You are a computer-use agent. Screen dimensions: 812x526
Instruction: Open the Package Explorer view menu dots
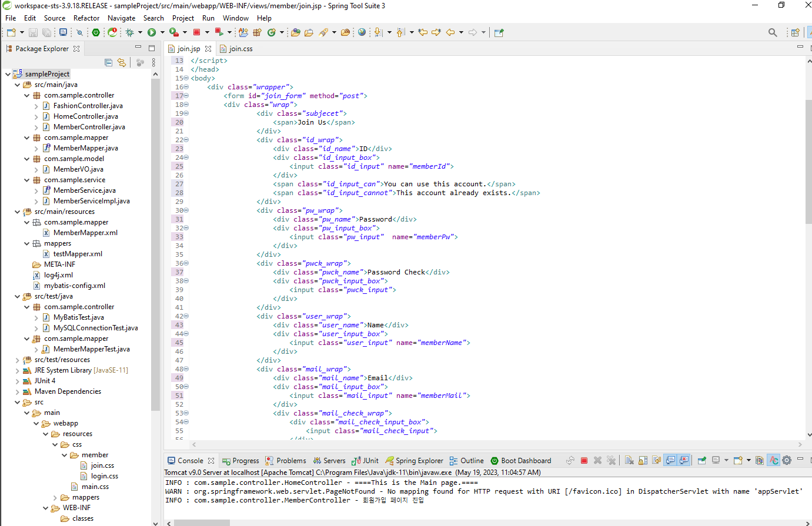tap(153, 62)
